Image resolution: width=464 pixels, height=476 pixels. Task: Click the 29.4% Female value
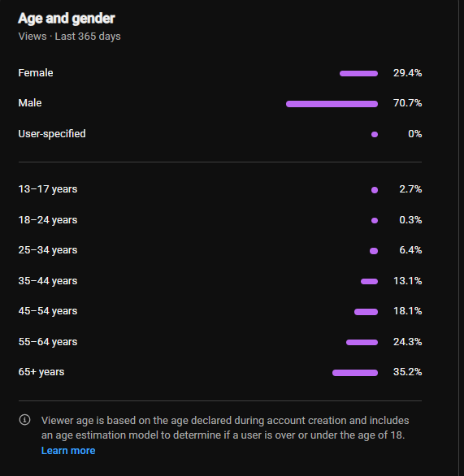pyautogui.click(x=407, y=73)
